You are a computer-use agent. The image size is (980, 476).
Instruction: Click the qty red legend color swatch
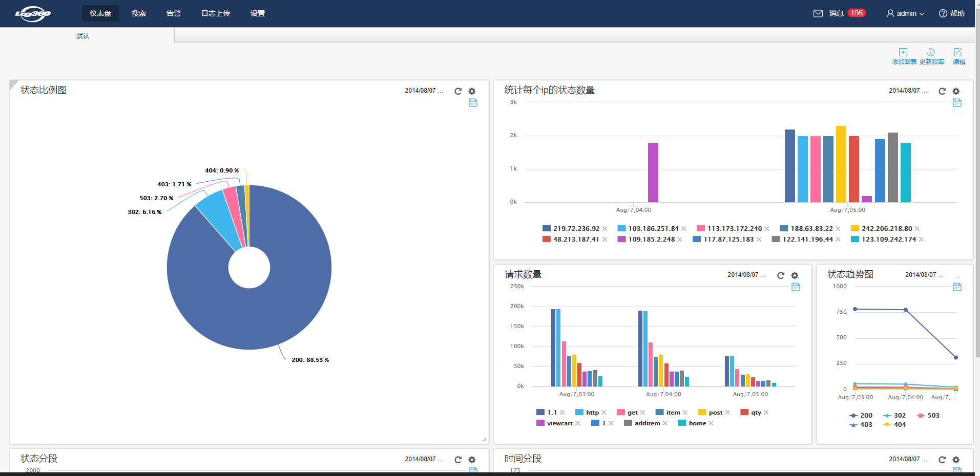pos(744,413)
